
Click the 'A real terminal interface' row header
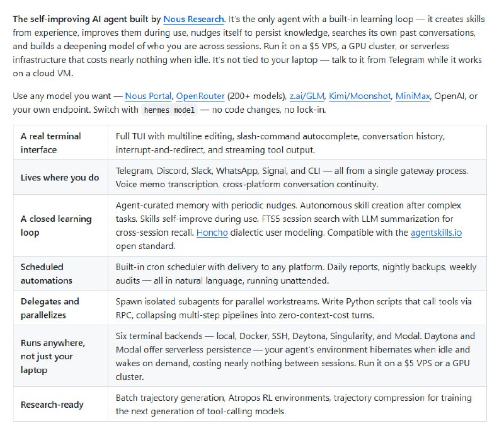coord(51,143)
